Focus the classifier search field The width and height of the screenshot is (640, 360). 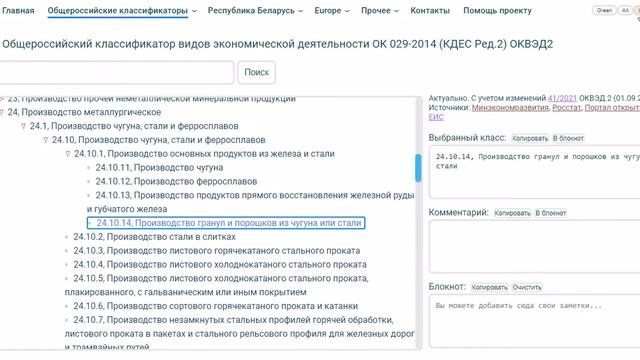tap(116, 72)
